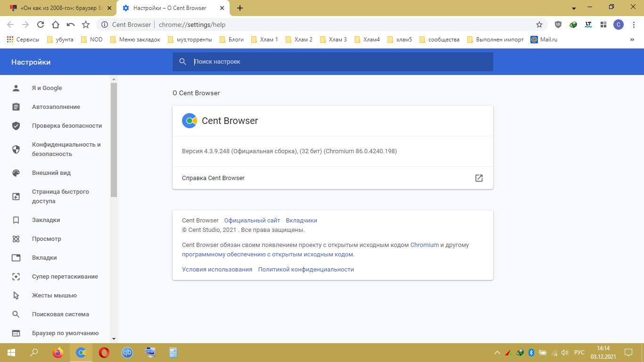
Task: Open the tab list dropdown arrow
Action: click(574, 8)
